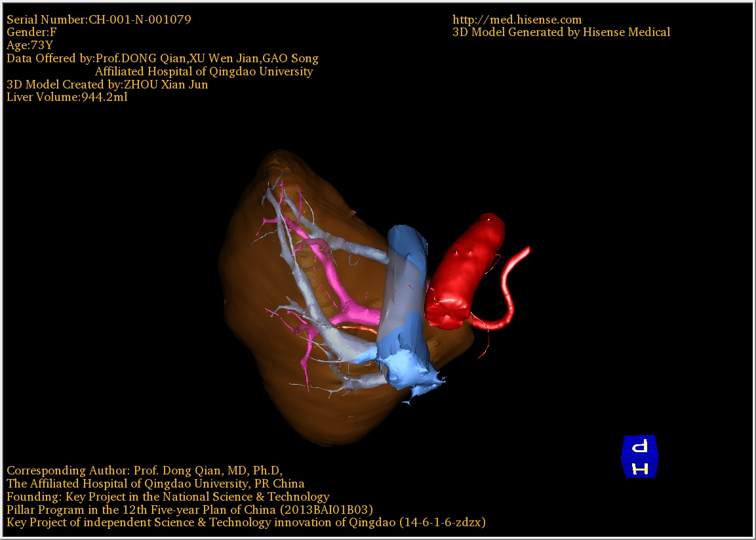Click the 'Age:73Y' text
The width and height of the screenshot is (756, 540).
point(30,45)
